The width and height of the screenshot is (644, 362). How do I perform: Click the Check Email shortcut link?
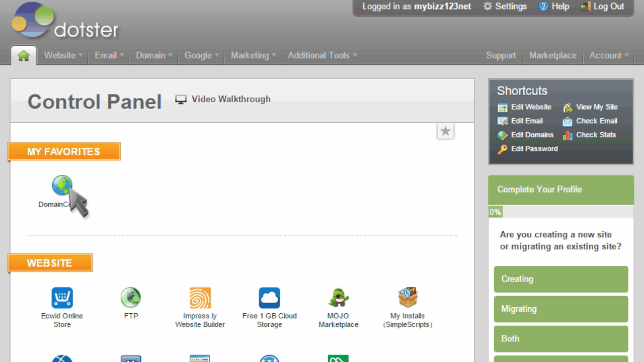597,121
